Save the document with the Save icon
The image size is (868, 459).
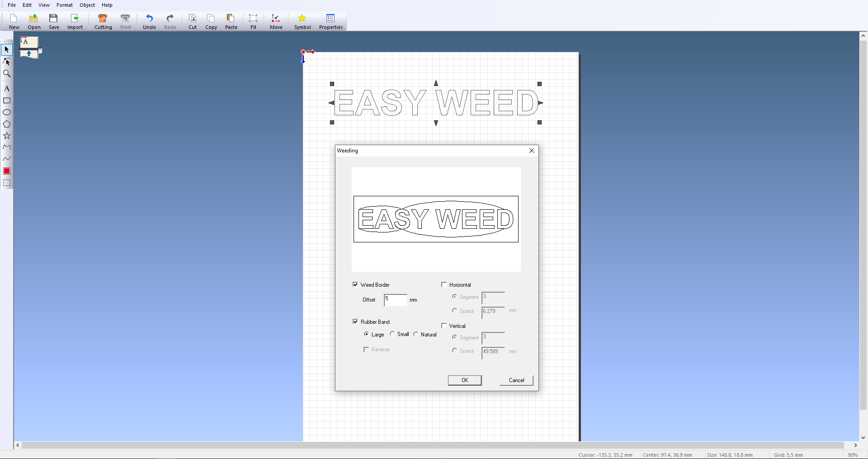[54, 21]
